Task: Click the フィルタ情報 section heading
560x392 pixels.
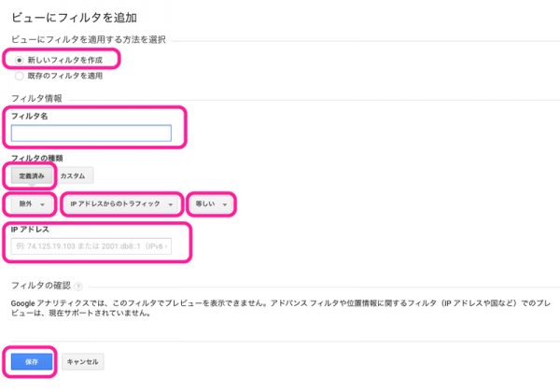Action: pyautogui.click(x=36, y=98)
